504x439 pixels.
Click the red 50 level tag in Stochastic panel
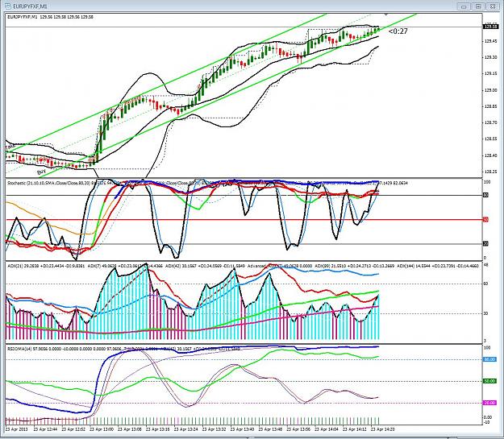(x=486, y=220)
